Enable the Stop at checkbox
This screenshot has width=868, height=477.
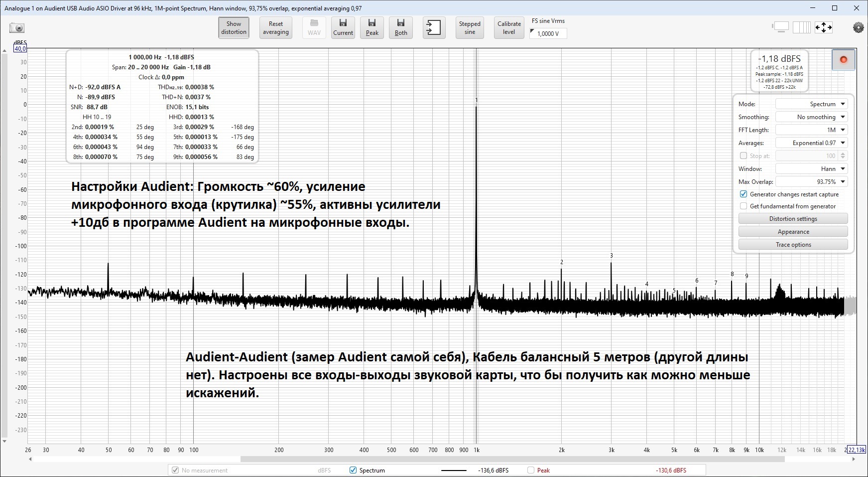(x=744, y=156)
